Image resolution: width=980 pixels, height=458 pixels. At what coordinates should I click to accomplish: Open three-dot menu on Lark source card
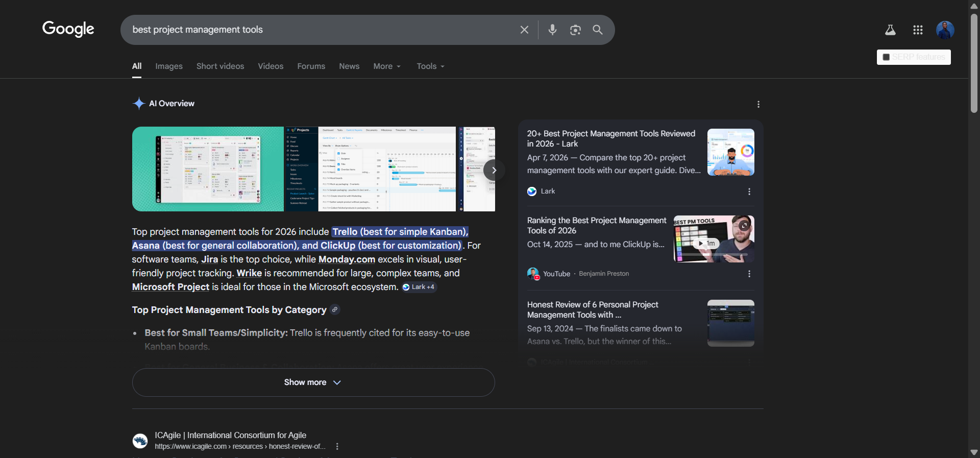[749, 191]
